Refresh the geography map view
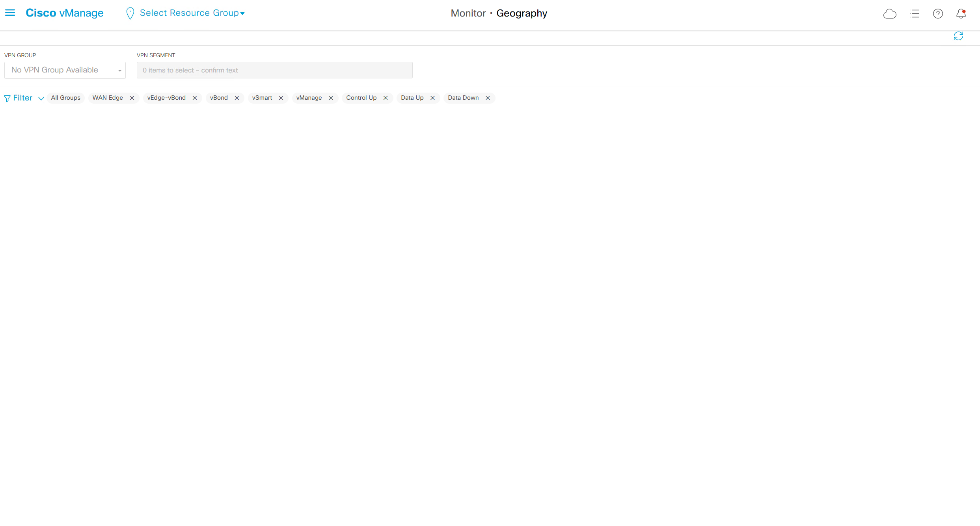Image resolution: width=980 pixels, height=526 pixels. coord(958,36)
